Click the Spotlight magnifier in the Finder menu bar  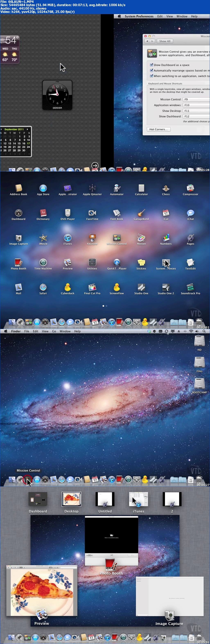point(204,331)
